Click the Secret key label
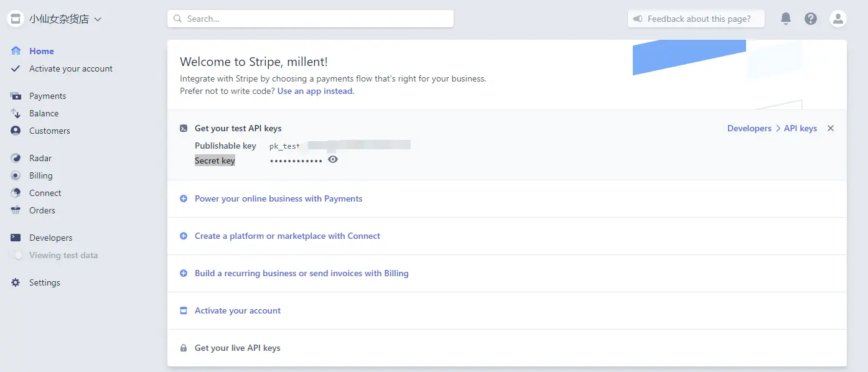The width and height of the screenshot is (868, 372). pos(215,160)
